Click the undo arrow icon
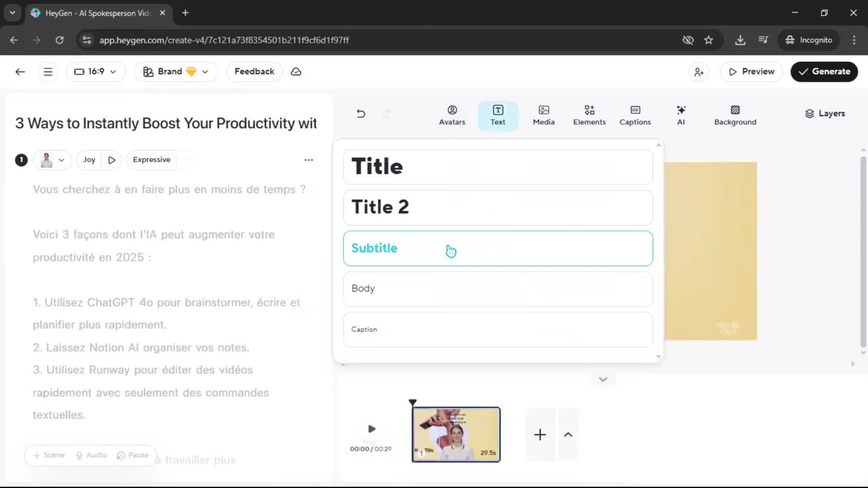The image size is (868, 488). tap(361, 113)
